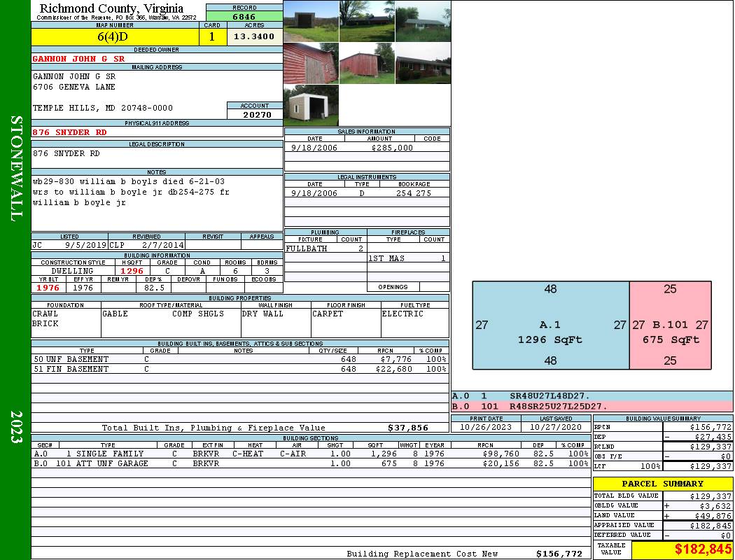Screen dimensions: 735x560
Task: Select the 9/18/2006 sales information row
Action: (367, 148)
